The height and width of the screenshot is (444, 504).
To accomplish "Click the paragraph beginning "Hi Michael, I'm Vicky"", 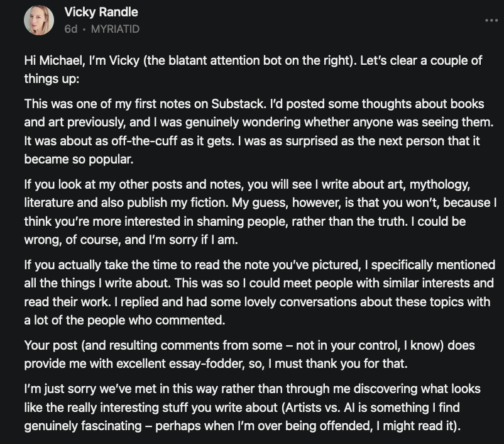I will pyautogui.click(x=251, y=70).
